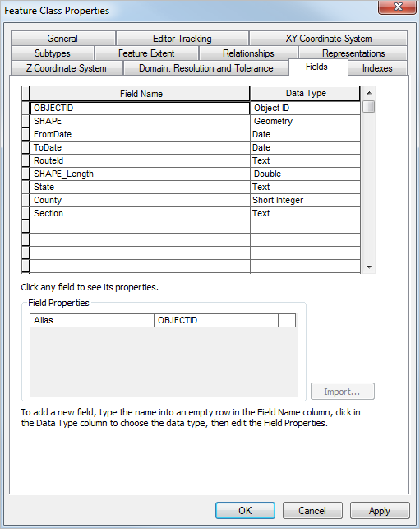
Task: Open the Z Coordinate System tab
Action: coord(67,68)
